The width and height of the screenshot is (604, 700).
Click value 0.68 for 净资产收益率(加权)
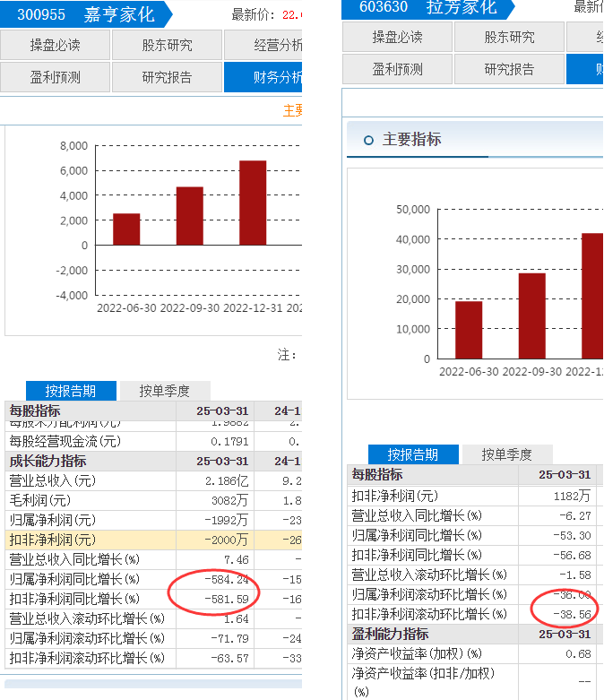578,654
